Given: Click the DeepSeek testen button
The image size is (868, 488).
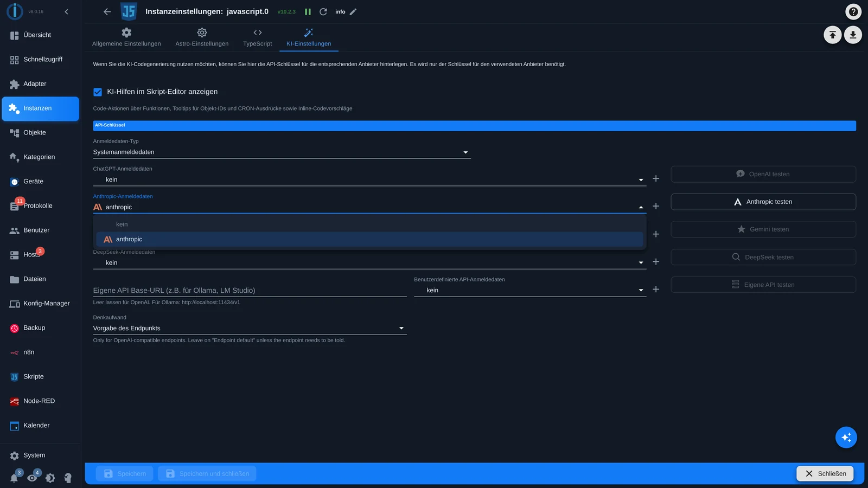Looking at the screenshot, I should pos(763,257).
